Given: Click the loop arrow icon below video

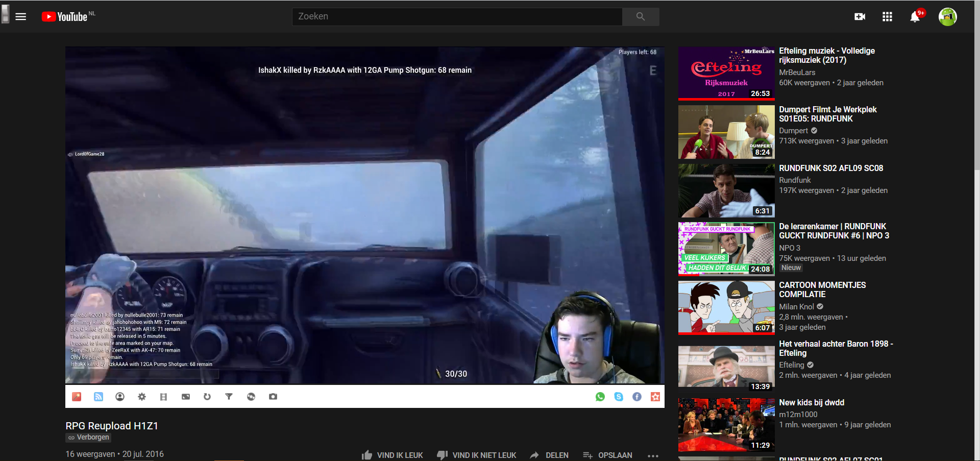Looking at the screenshot, I should click(x=207, y=397).
